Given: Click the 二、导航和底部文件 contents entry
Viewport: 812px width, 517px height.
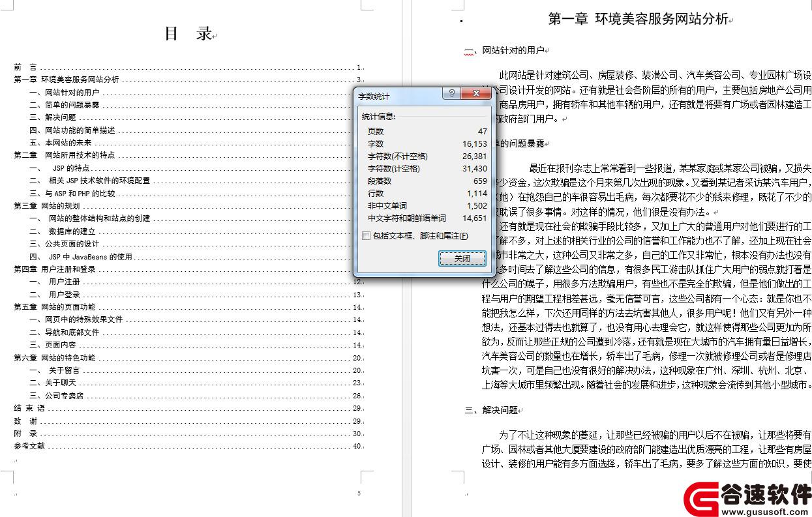Looking at the screenshot, I should pos(195,332).
